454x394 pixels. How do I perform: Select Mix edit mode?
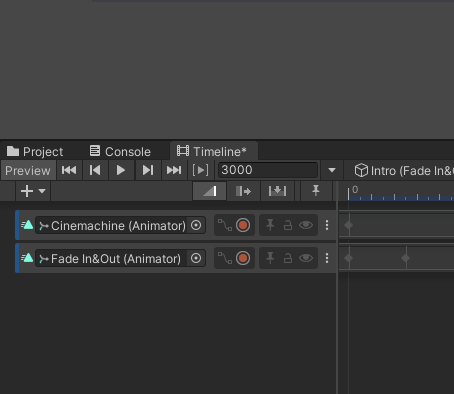coord(210,191)
